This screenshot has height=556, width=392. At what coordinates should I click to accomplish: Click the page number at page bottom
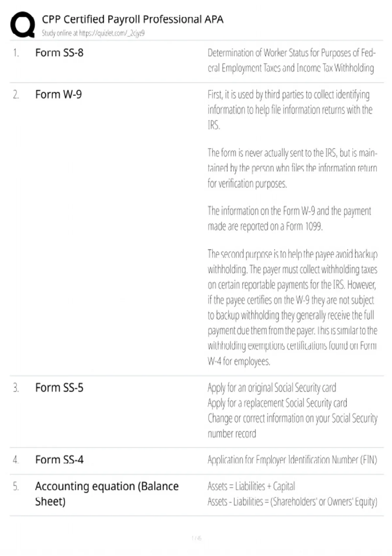click(196, 538)
